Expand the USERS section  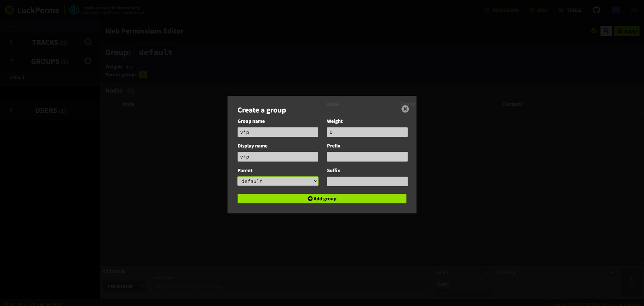tap(11, 110)
